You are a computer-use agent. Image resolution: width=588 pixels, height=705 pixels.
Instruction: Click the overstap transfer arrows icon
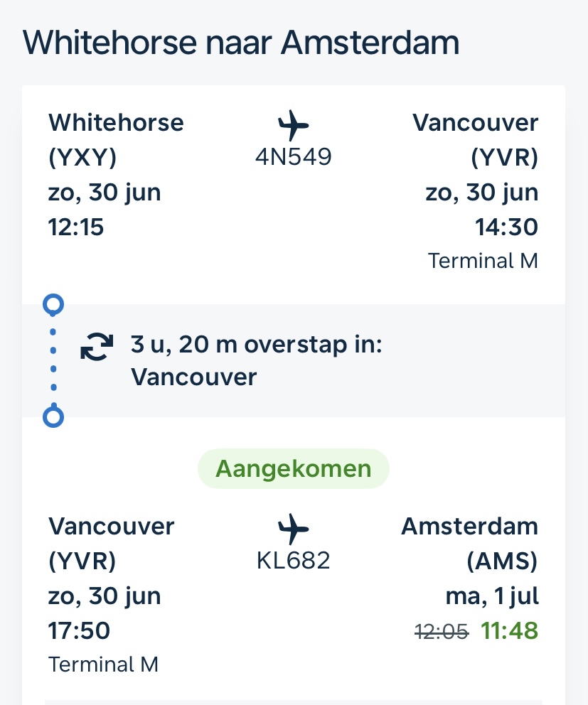97,347
